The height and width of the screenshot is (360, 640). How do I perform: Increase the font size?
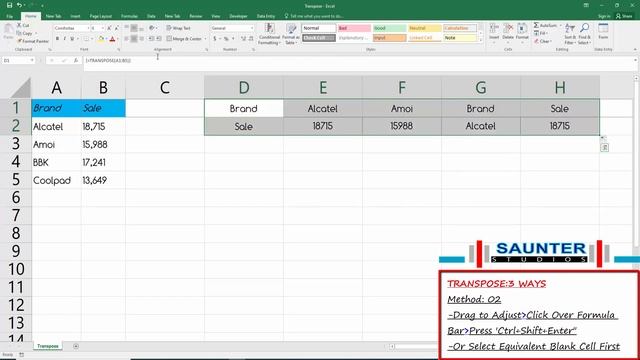pyautogui.click(x=109, y=28)
